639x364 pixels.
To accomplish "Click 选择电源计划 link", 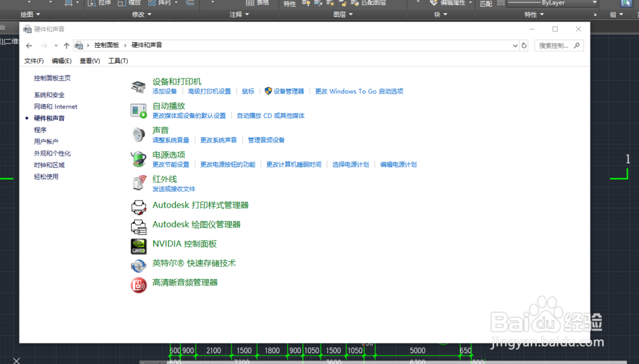I will [350, 165].
